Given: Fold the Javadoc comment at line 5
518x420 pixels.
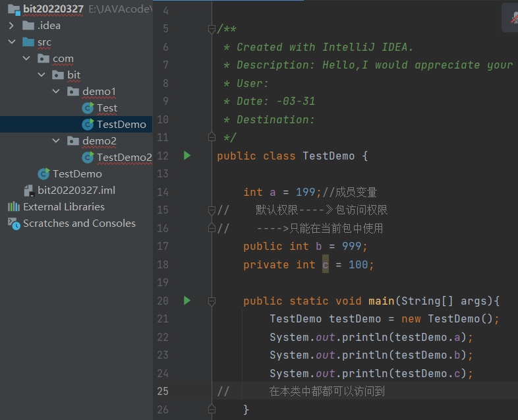Looking at the screenshot, I should coord(212,29).
